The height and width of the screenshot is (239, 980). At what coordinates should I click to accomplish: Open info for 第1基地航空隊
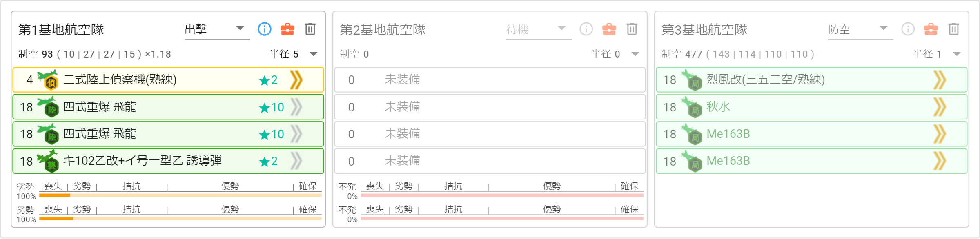point(265,29)
